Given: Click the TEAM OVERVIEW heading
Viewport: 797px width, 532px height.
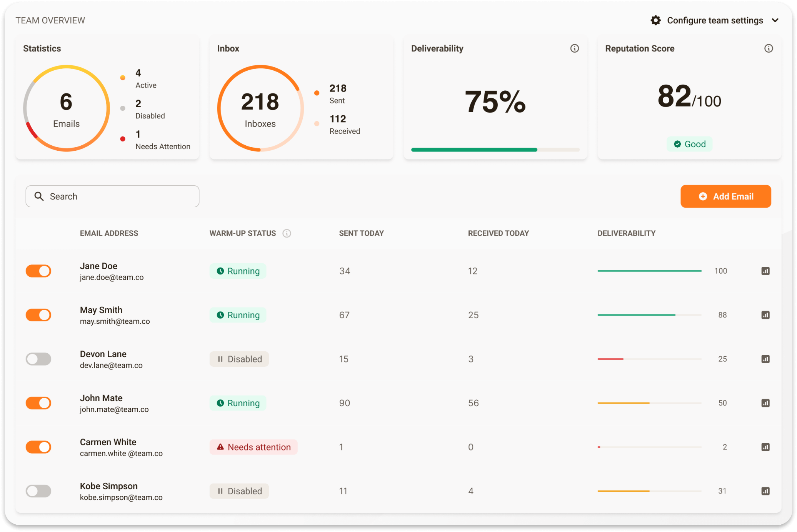Looking at the screenshot, I should click(x=50, y=20).
